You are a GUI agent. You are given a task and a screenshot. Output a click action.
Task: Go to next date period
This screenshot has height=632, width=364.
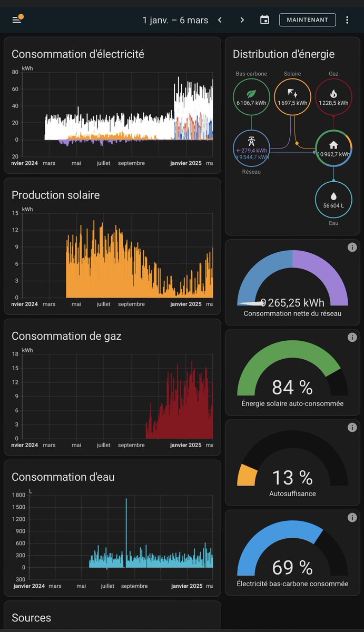(242, 20)
